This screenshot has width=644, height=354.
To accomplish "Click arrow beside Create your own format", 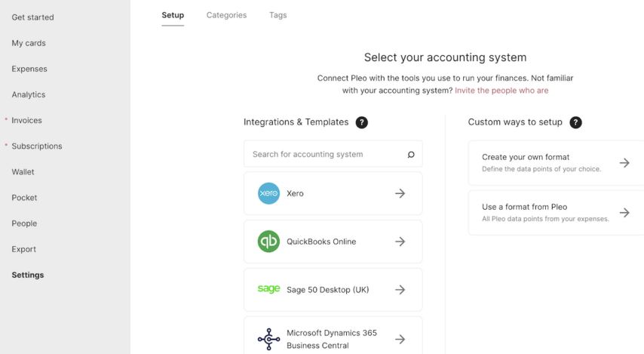I will (624, 163).
